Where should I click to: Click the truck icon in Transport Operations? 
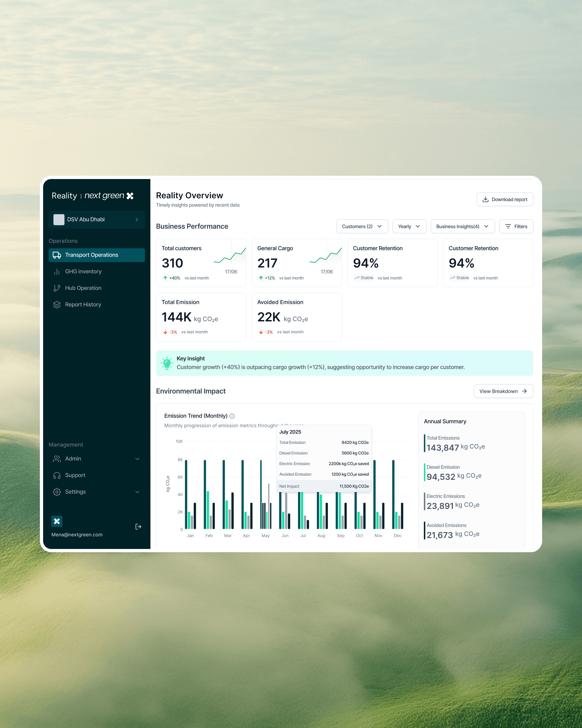57,255
